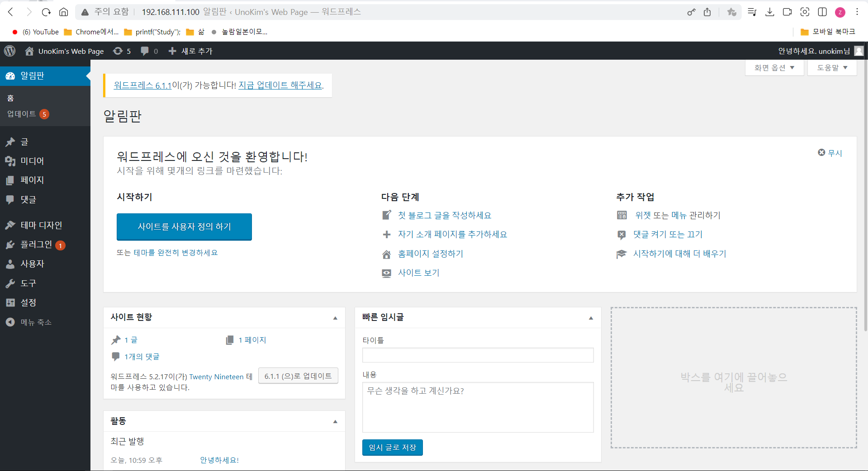Click 자기 소개 페이지를 추가하세요 link
The height and width of the screenshot is (471, 868).
tap(452, 235)
